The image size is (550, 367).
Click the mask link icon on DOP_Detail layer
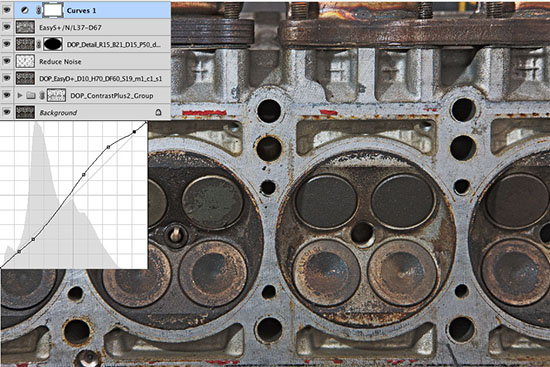39,44
